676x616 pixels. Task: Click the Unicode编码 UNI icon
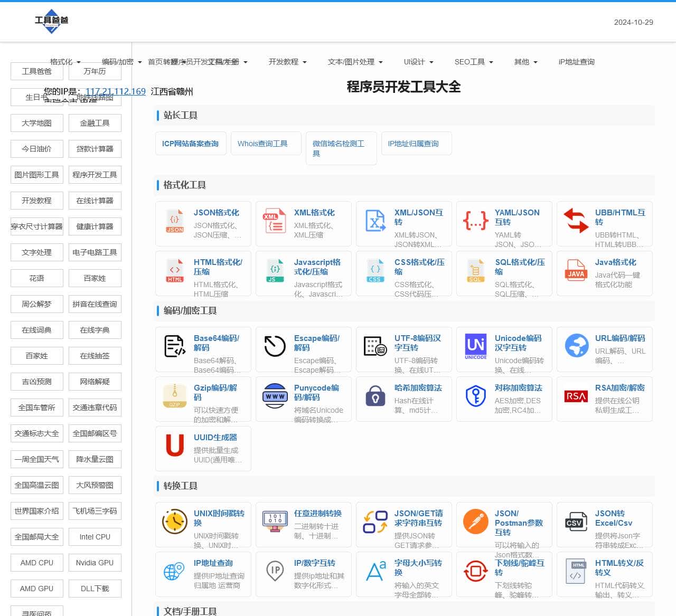click(476, 346)
